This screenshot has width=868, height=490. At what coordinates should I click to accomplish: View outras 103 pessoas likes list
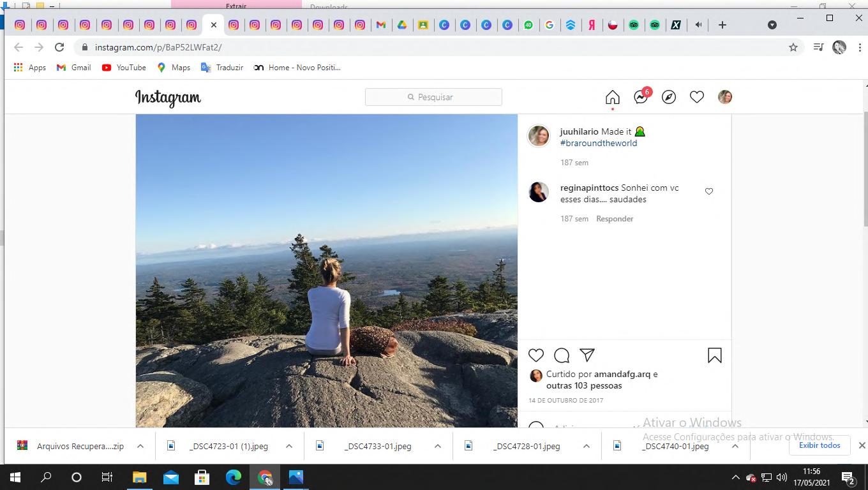[584, 386]
